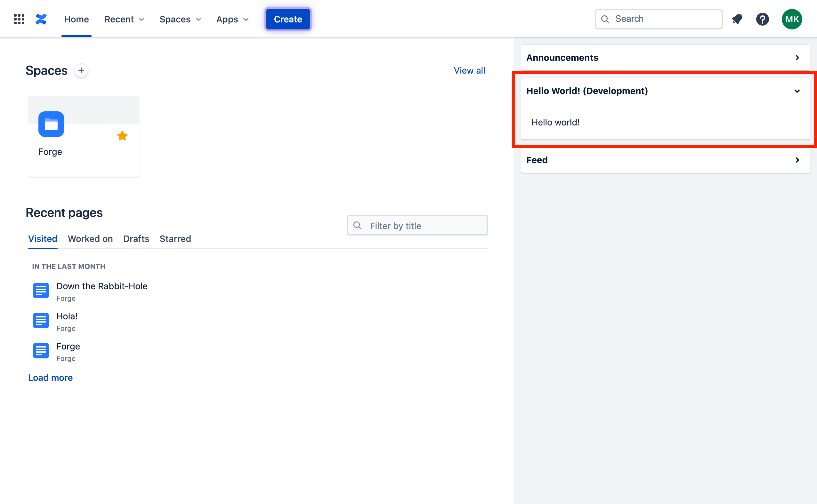This screenshot has width=817, height=504.
Task: Click the View all link for Spaces
Action: [x=469, y=70]
